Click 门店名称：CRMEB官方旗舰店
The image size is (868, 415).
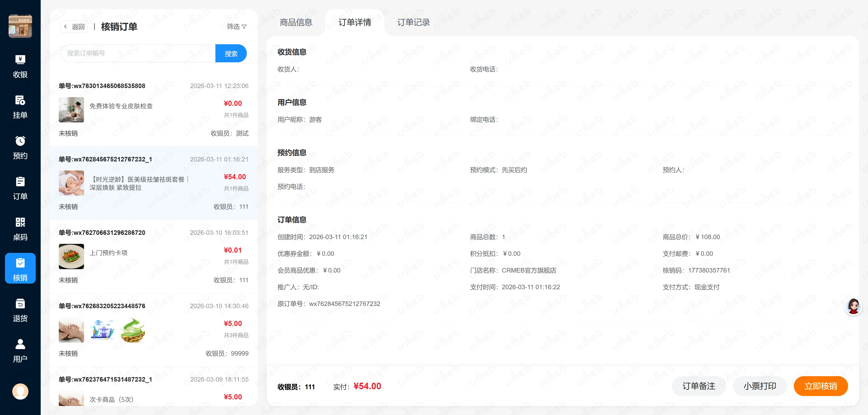coord(513,270)
